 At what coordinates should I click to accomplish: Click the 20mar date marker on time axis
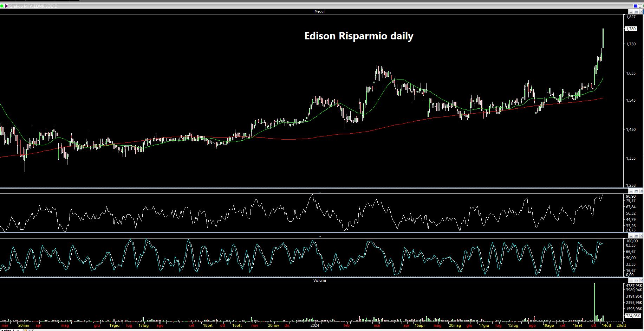(24, 325)
